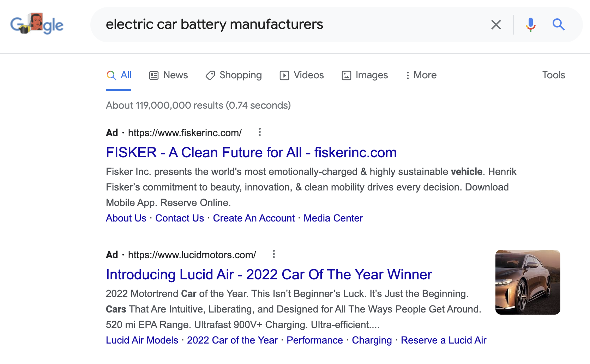Submit search with magnifying glass icon
This screenshot has width=590, height=364.
click(x=558, y=25)
